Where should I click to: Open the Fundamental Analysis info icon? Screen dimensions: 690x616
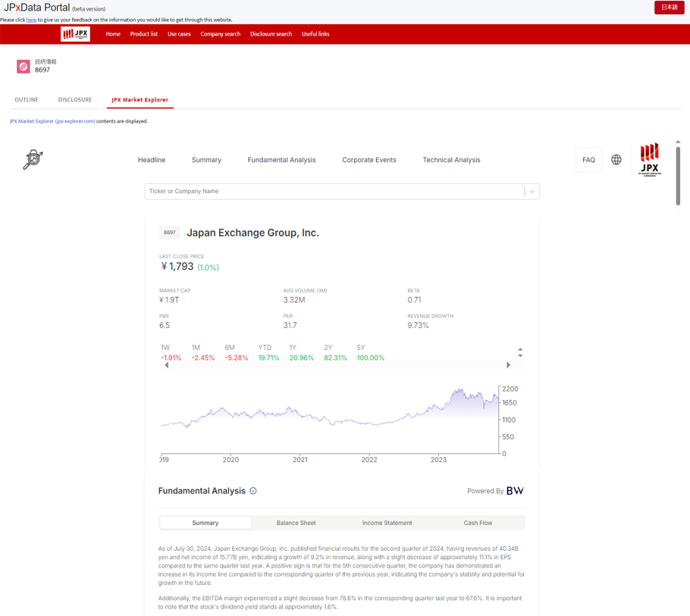click(x=253, y=491)
